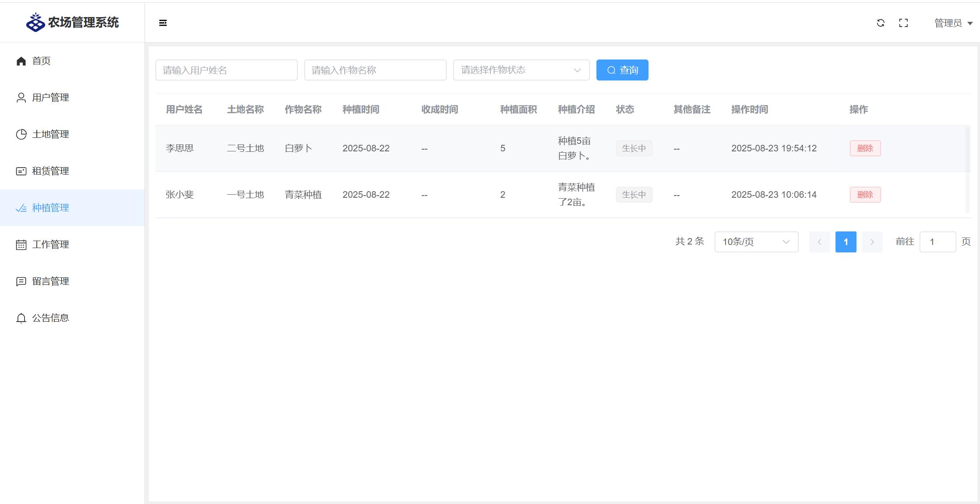Expand the 请选择作物状态 dropdown

point(521,70)
